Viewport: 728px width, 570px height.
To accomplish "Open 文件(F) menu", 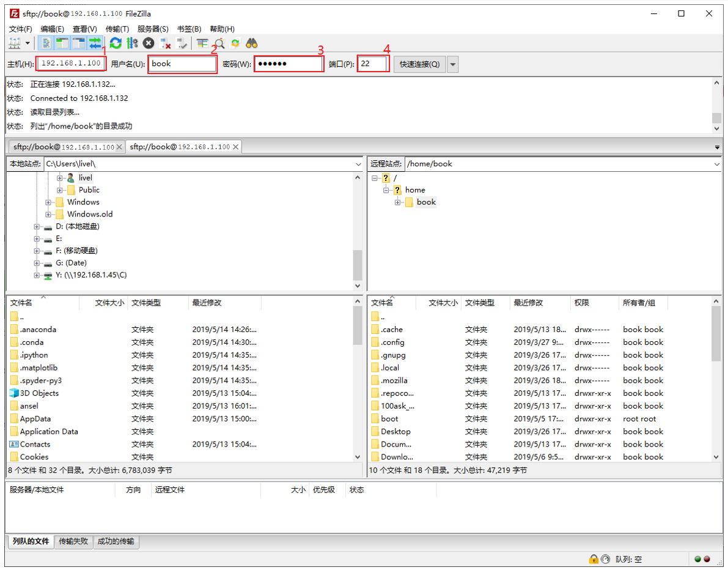I will 20,29.
